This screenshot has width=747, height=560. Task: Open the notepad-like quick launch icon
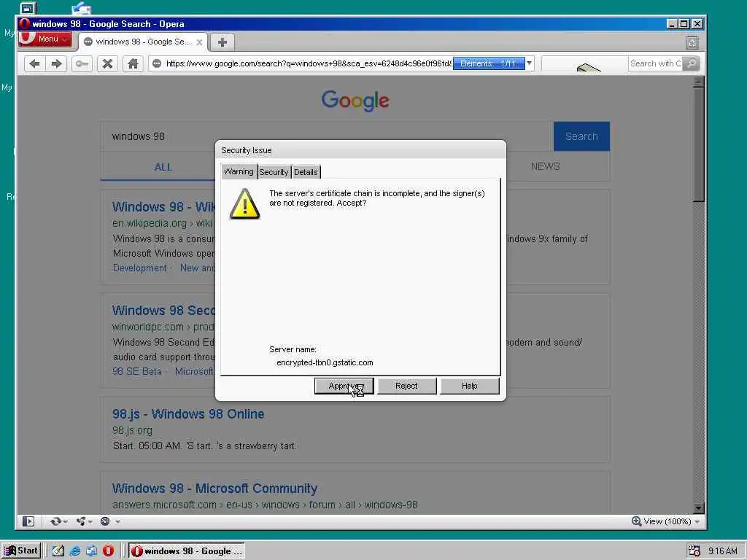point(58,551)
